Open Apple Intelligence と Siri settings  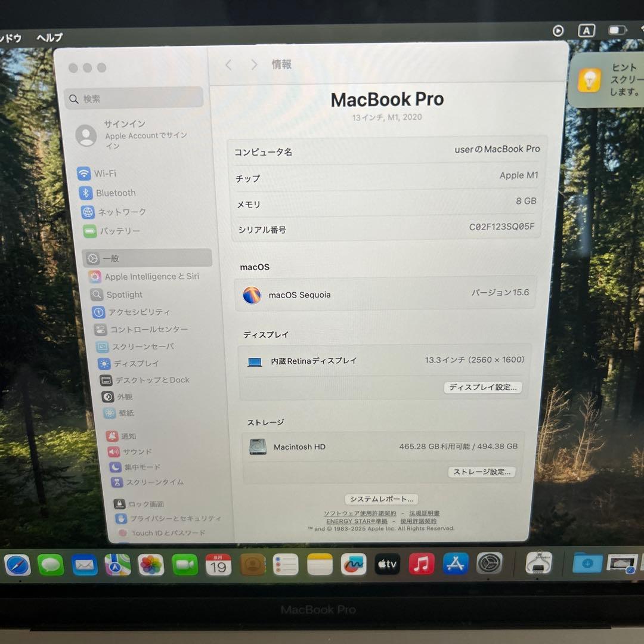[144, 277]
